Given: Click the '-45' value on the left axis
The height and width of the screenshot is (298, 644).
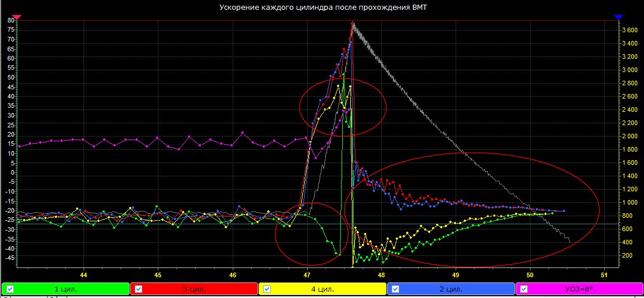Looking at the screenshot, I should point(9,258).
